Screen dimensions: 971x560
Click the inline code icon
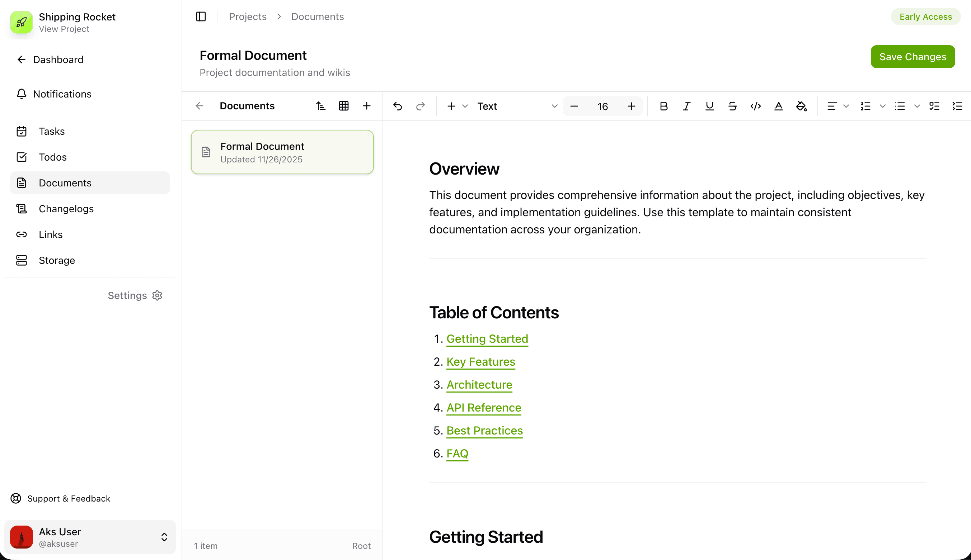[x=755, y=106]
